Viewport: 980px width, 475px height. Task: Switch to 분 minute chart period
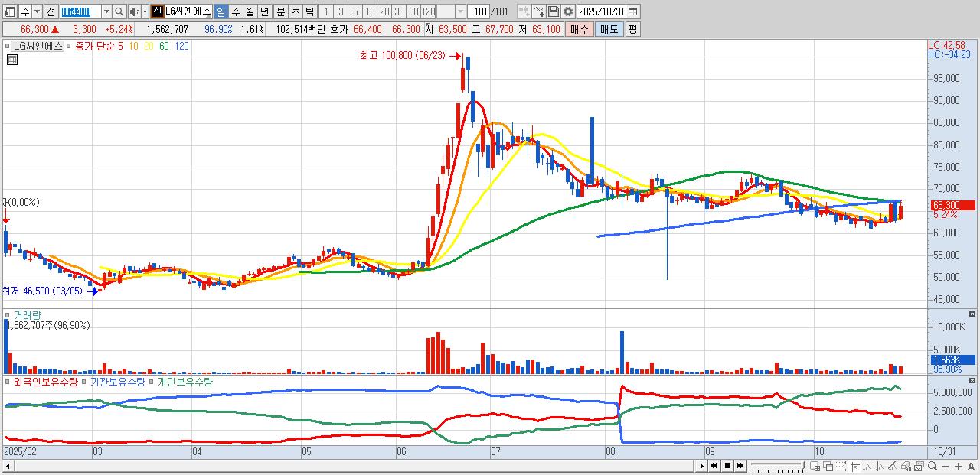tap(280, 11)
